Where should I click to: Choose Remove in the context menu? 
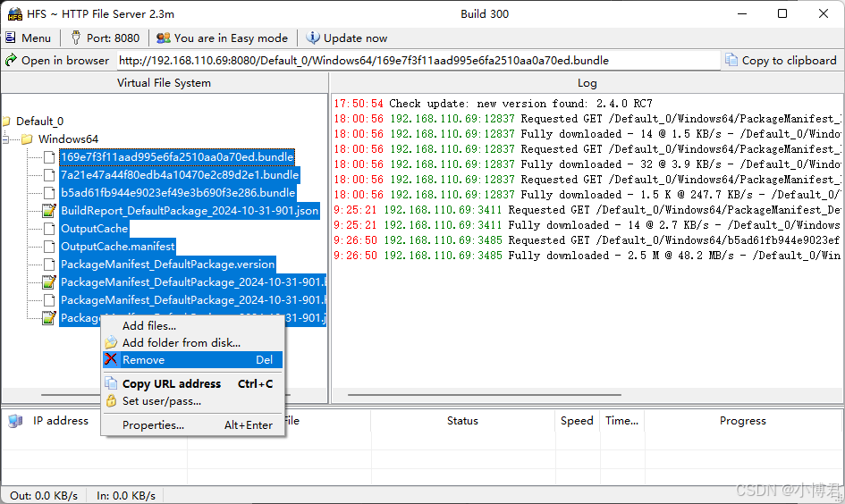point(192,360)
